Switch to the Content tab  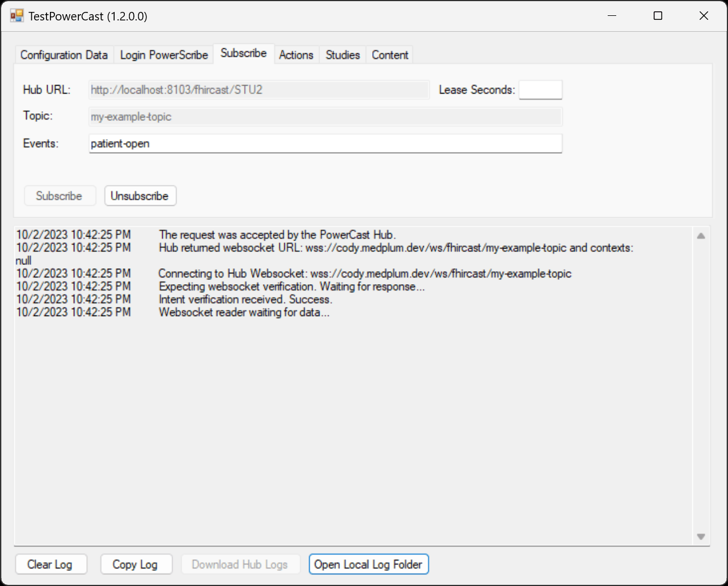[x=390, y=55]
